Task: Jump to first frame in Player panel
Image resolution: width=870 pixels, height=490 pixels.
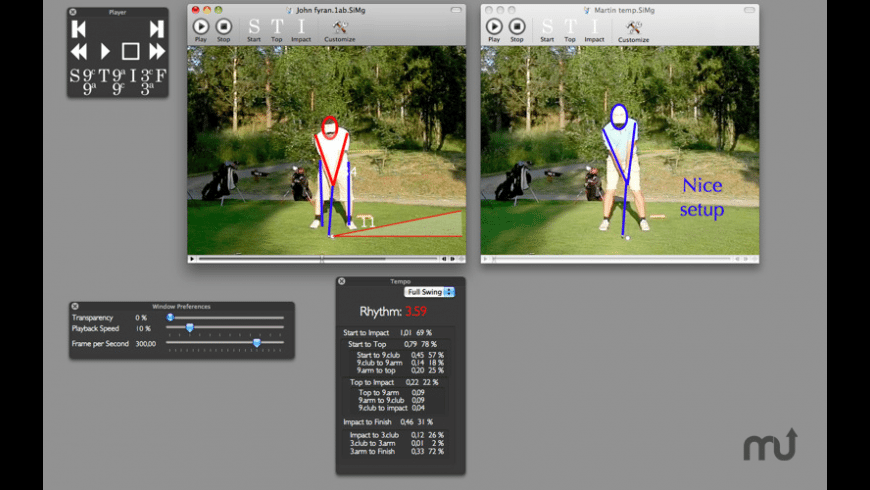Action: pyautogui.click(x=79, y=29)
